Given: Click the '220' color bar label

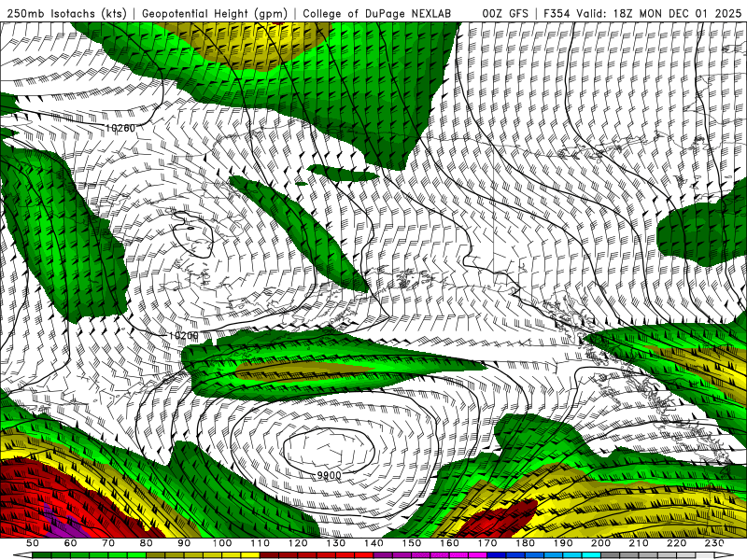Looking at the screenshot, I should 677,543.
